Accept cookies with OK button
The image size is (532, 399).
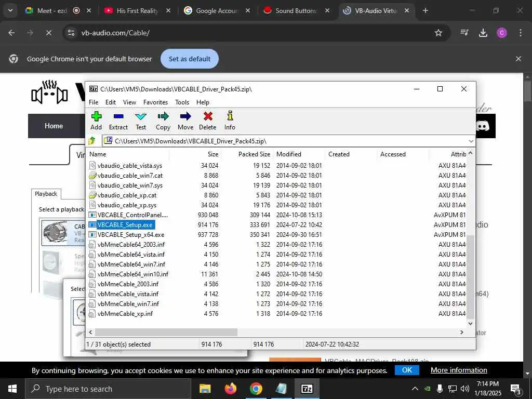point(407,370)
